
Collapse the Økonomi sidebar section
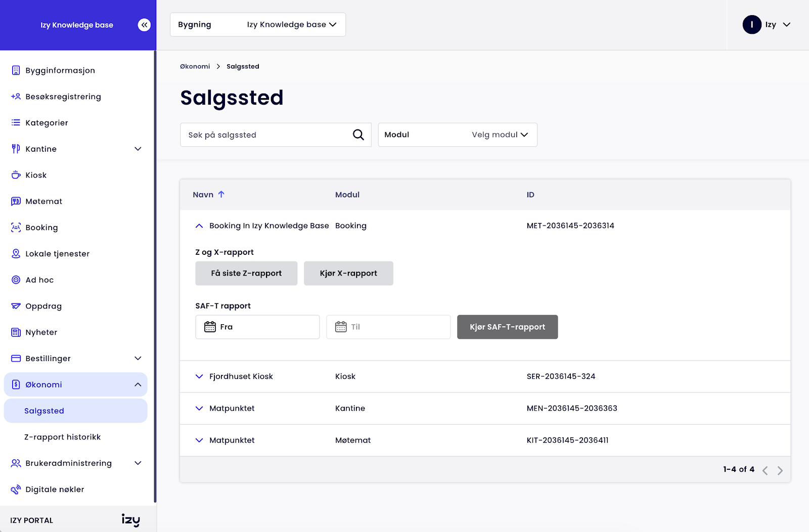coord(138,385)
